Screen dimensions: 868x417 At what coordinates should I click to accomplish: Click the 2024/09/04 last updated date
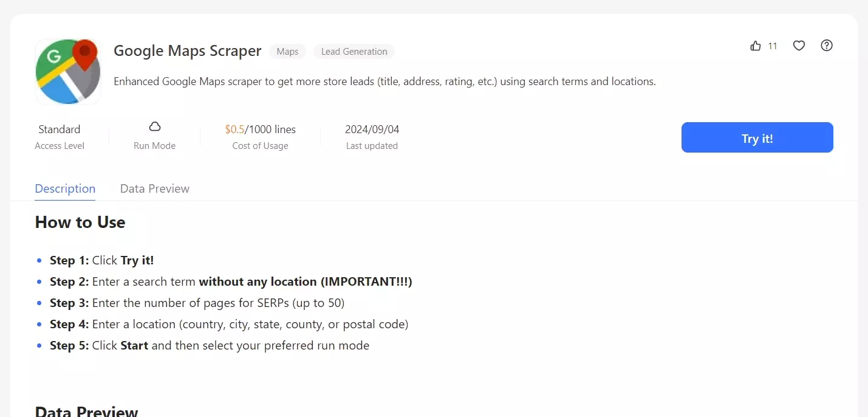pyautogui.click(x=371, y=129)
